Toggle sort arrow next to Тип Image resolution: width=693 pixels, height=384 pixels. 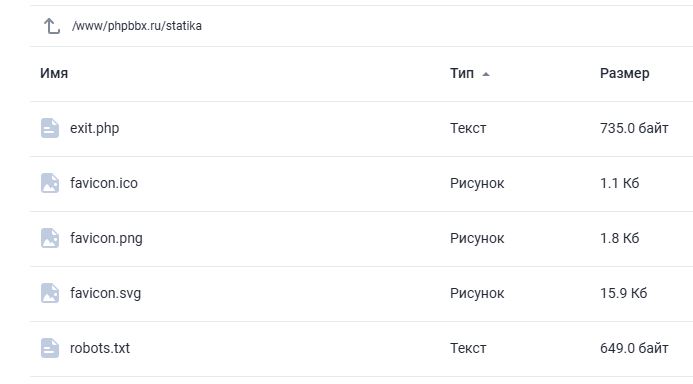(486, 74)
